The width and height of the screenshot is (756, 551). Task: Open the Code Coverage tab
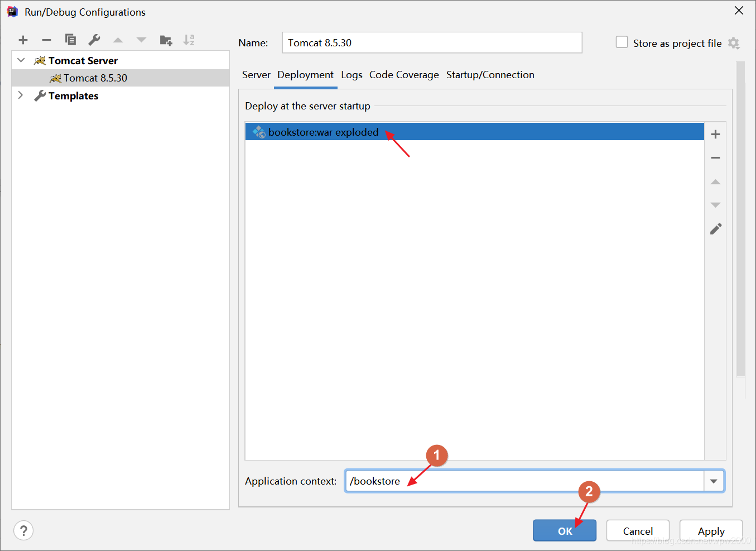[x=404, y=75]
